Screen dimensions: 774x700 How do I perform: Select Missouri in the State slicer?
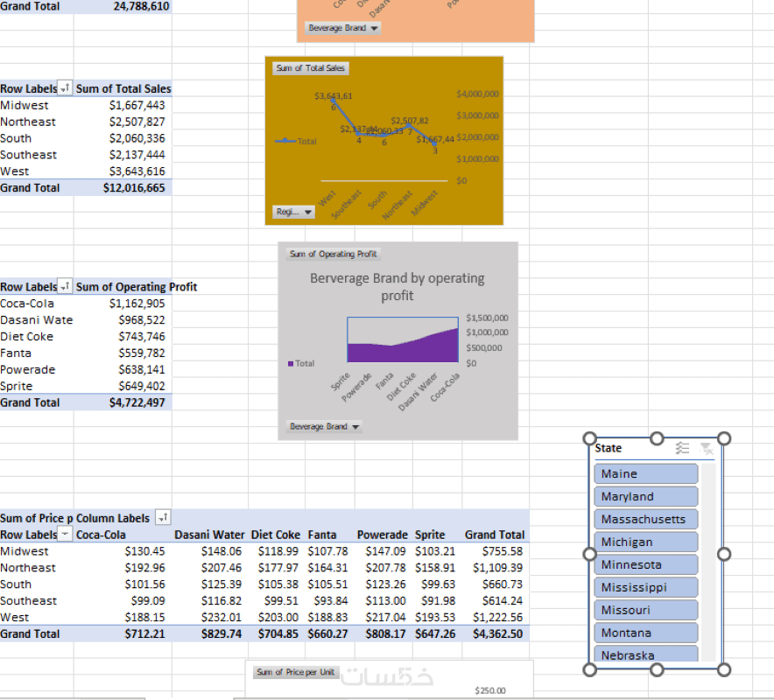(645, 610)
